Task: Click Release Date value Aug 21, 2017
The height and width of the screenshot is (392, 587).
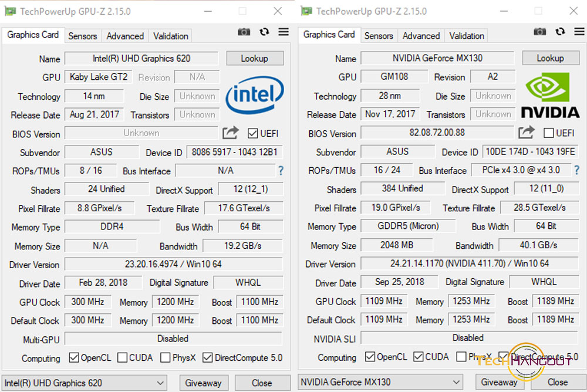Action: (x=95, y=114)
